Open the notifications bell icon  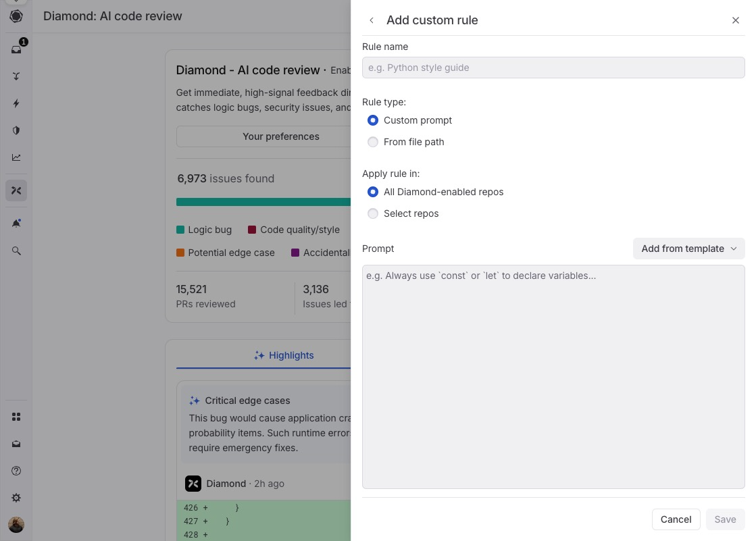(x=16, y=224)
